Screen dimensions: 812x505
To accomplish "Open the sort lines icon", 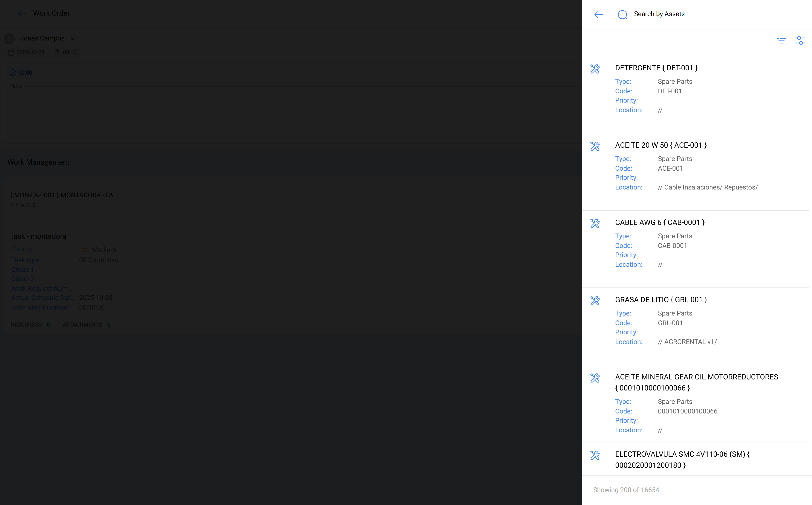I will [x=781, y=41].
